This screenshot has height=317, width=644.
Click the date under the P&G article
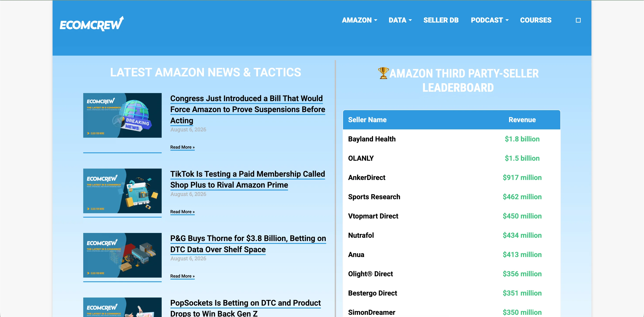(188, 258)
